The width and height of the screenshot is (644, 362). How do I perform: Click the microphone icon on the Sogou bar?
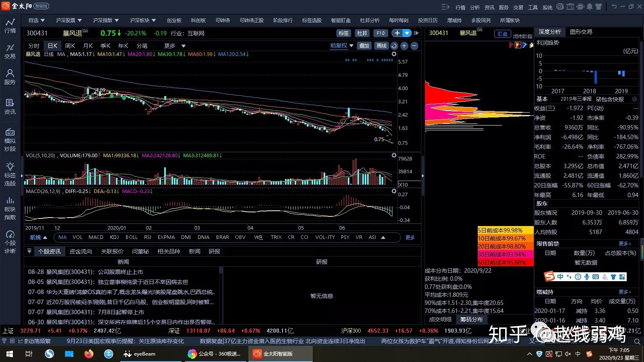[587, 277]
